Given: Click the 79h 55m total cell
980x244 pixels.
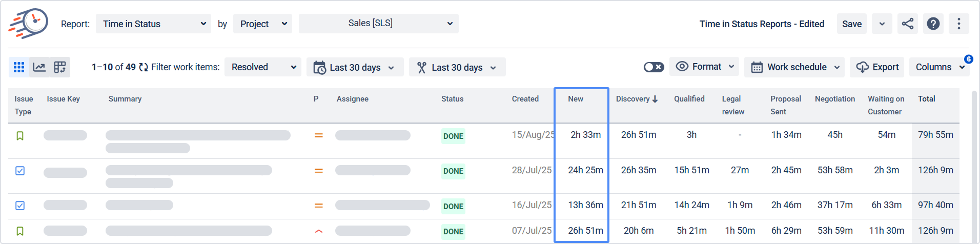Looking at the screenshot, I should pos(935,135).
